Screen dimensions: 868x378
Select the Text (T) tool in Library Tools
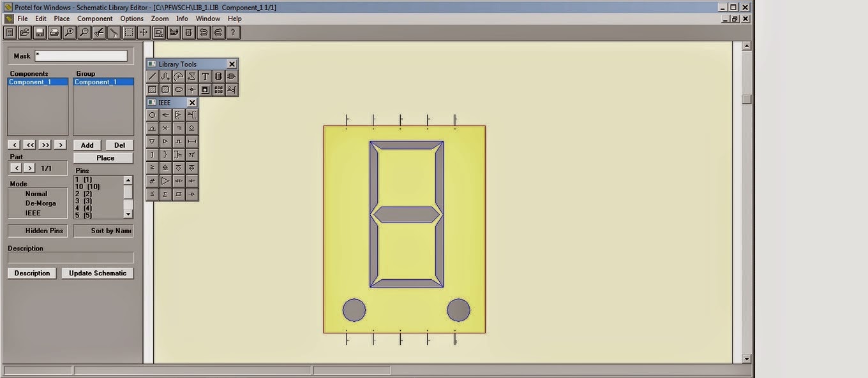point(205,76)
